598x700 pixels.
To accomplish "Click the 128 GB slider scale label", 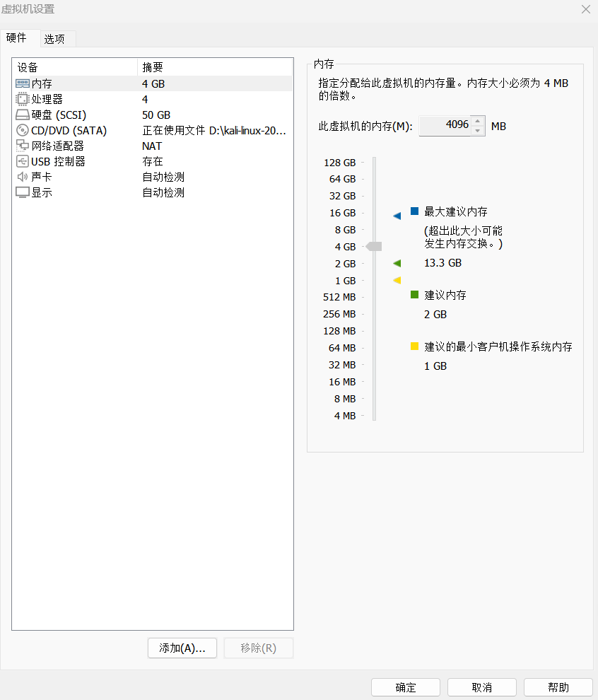I will [339, 163].
